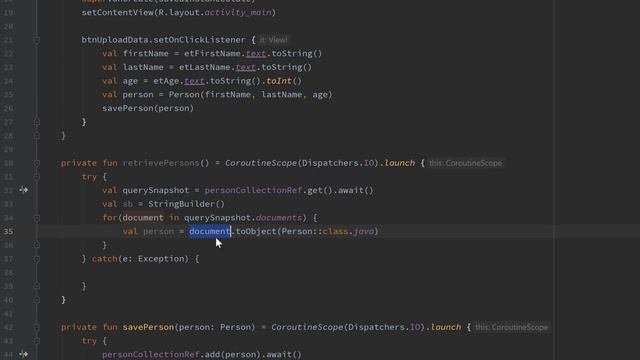Click fold end marker at line 40
The height and width of the screenshot is (360, 640).
36,300
